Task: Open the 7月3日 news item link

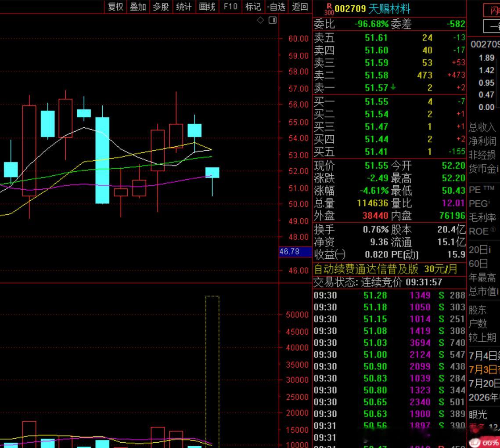Action: tap(484, 370)
